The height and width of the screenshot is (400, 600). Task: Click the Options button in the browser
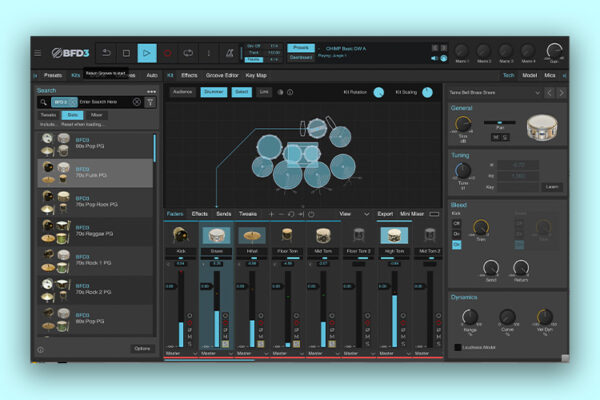coord(142,348)
